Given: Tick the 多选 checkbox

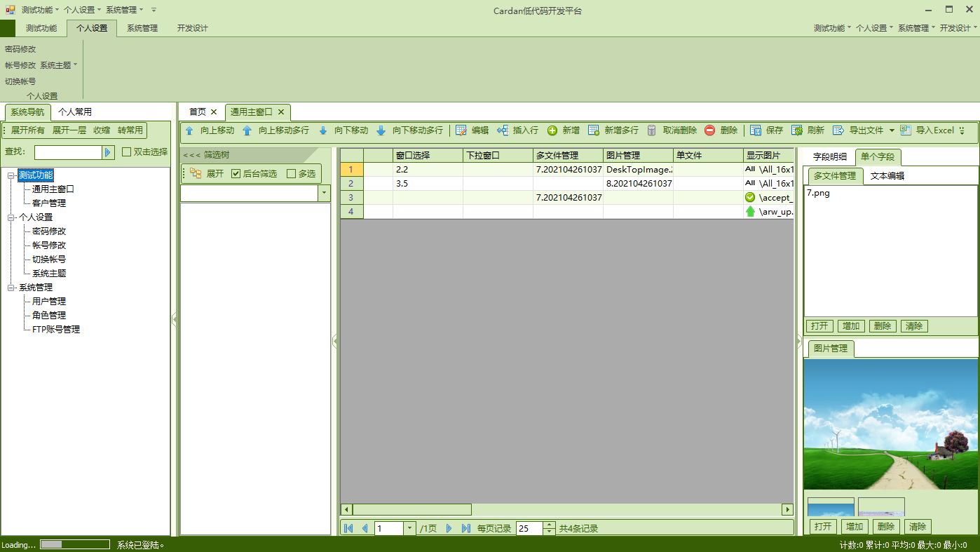Looking at the screenshot, I should 292,173.
